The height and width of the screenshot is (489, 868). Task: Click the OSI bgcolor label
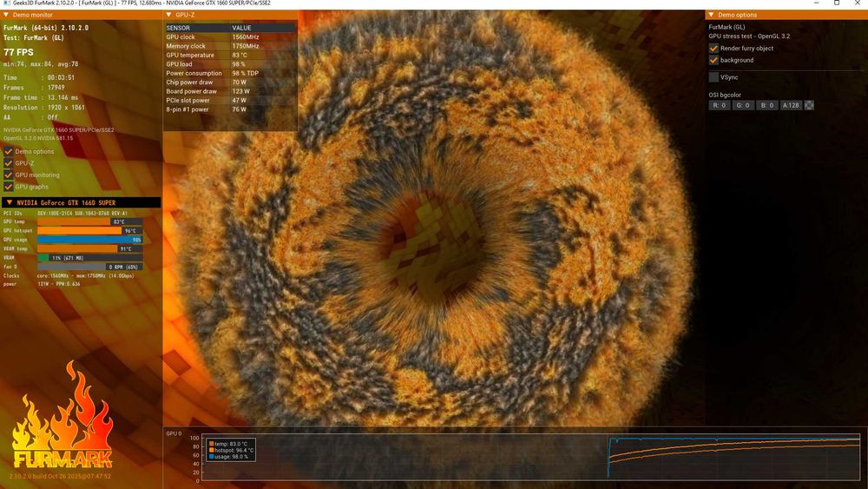click(x=725, y=95)
